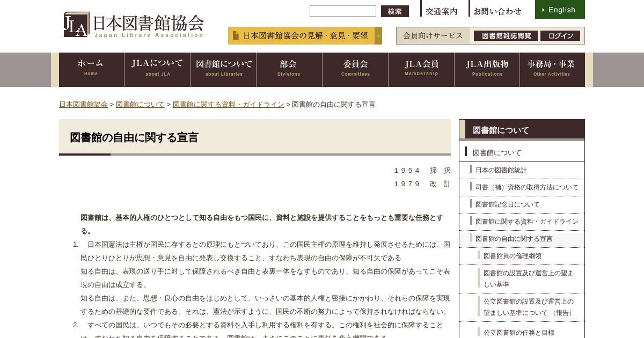Viewport: 644px width, 338px height.
Task: Click sidebar header 図書館について
Action: [x=522, y=130]
